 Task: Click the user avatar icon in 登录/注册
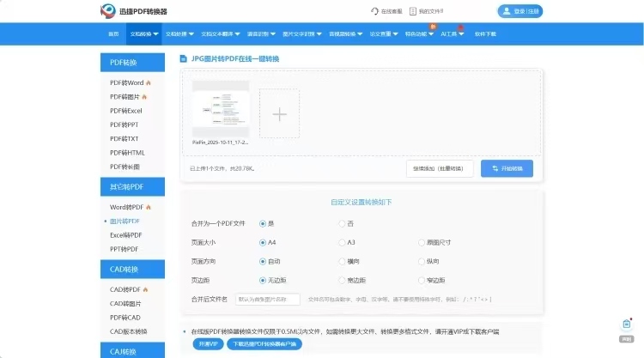507,11
